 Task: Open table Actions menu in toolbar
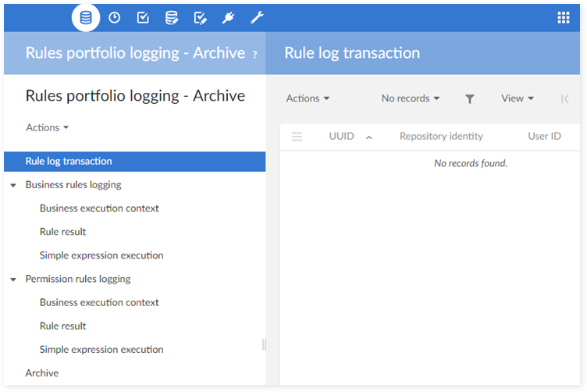[x=308, y=98]
